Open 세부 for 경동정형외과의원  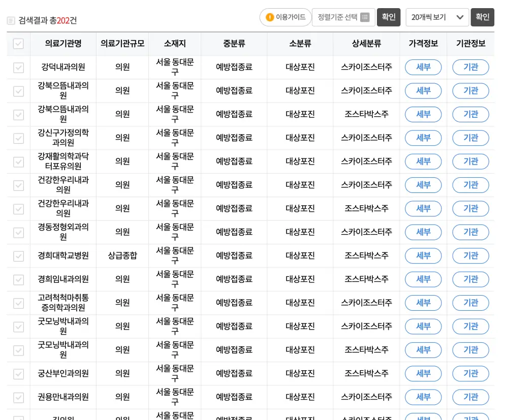coord(423,232)
